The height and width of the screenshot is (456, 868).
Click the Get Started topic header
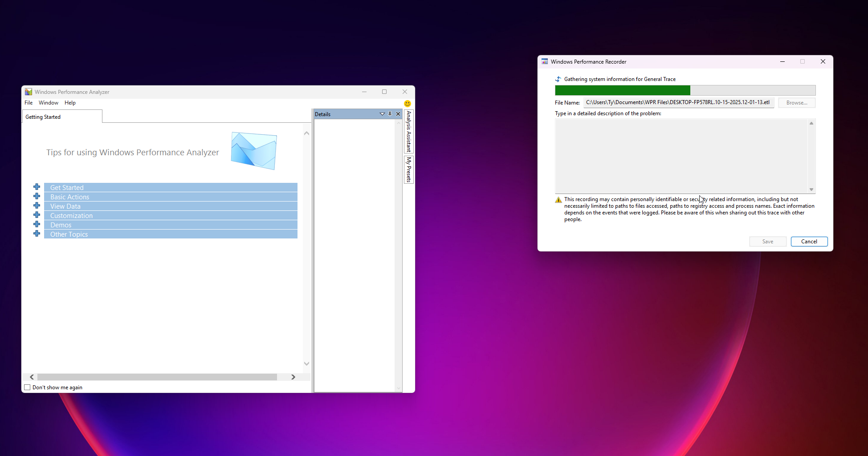point(171,187)
